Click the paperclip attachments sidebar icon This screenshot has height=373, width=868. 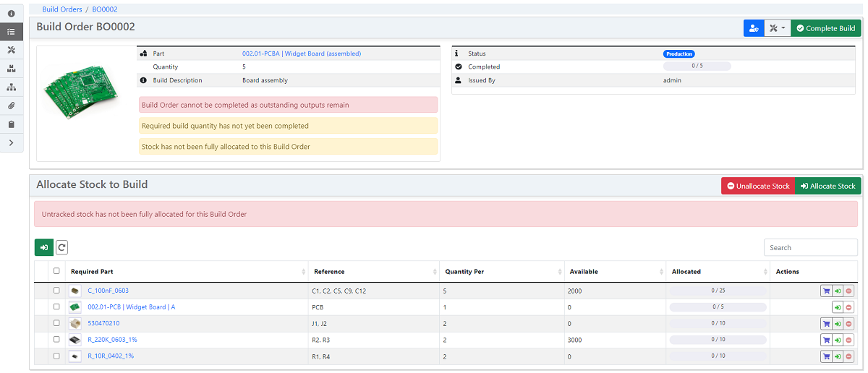[12, 106]
